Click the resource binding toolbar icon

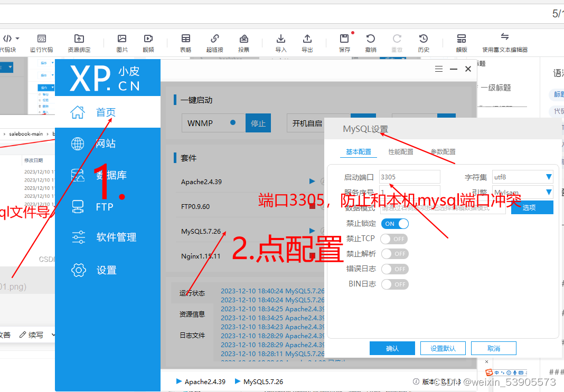(x=79, y=39)
